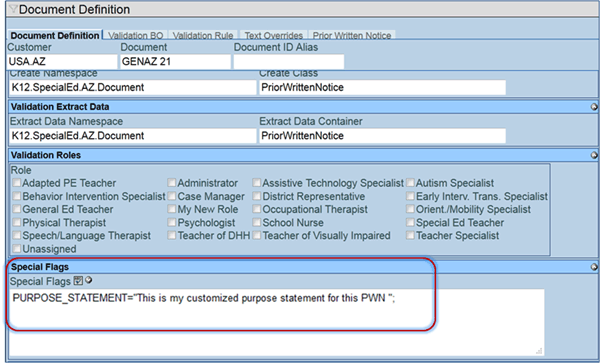Check Teacher of Visually Impaired role
Screen dimensions: 600x363
(256, 235)
